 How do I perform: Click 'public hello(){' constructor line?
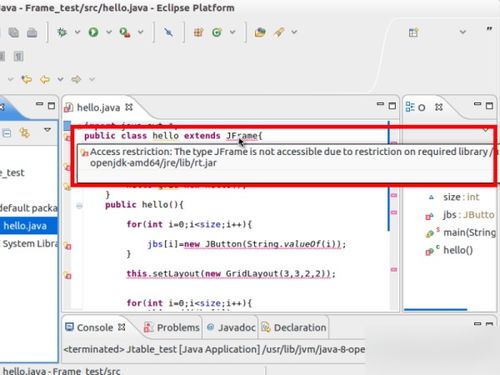(x=144, y=205)
